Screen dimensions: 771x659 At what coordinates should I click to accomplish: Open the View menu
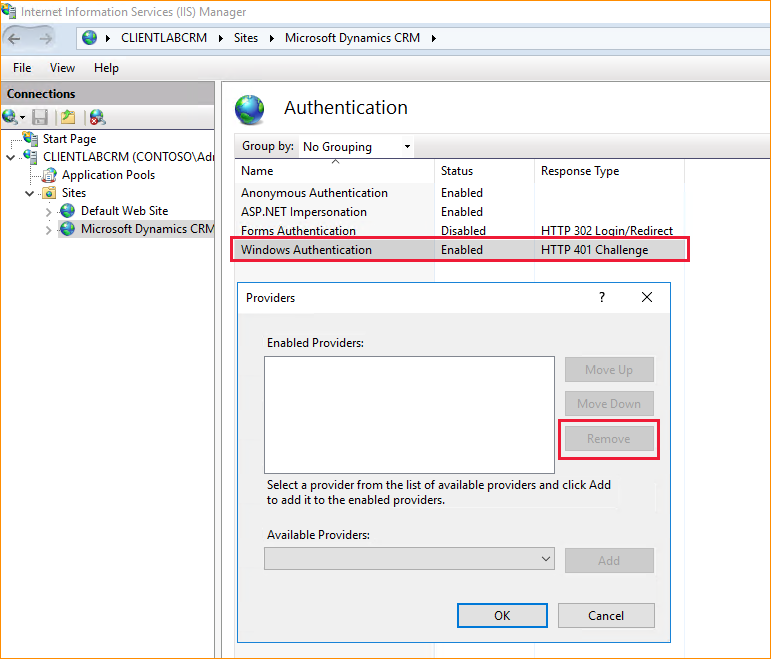click(62, 68)
